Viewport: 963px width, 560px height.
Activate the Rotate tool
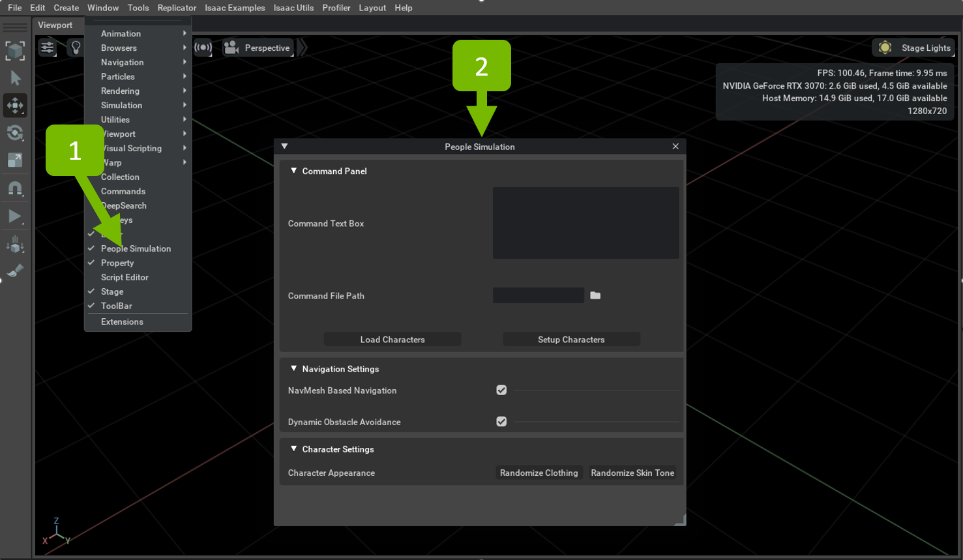15,133
